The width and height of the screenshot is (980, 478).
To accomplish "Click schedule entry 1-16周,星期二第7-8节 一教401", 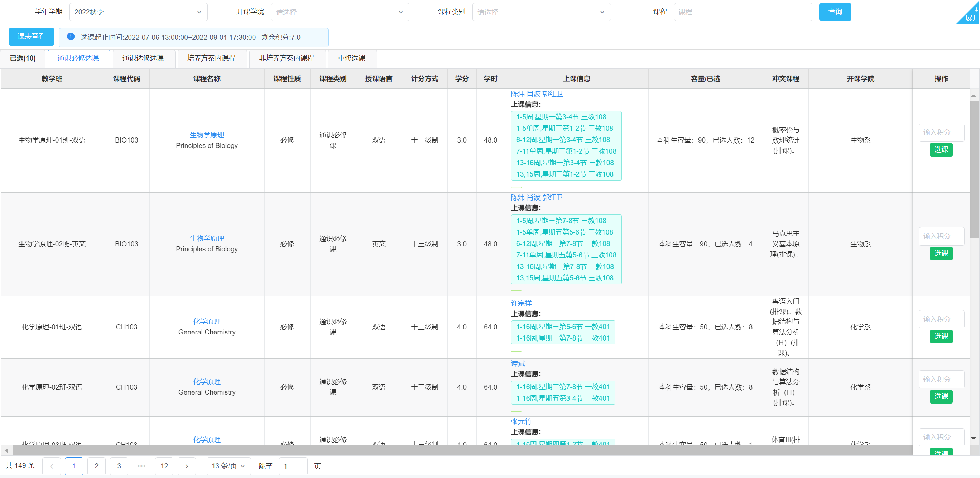I will pyautogui.click(x=563, y=387).
